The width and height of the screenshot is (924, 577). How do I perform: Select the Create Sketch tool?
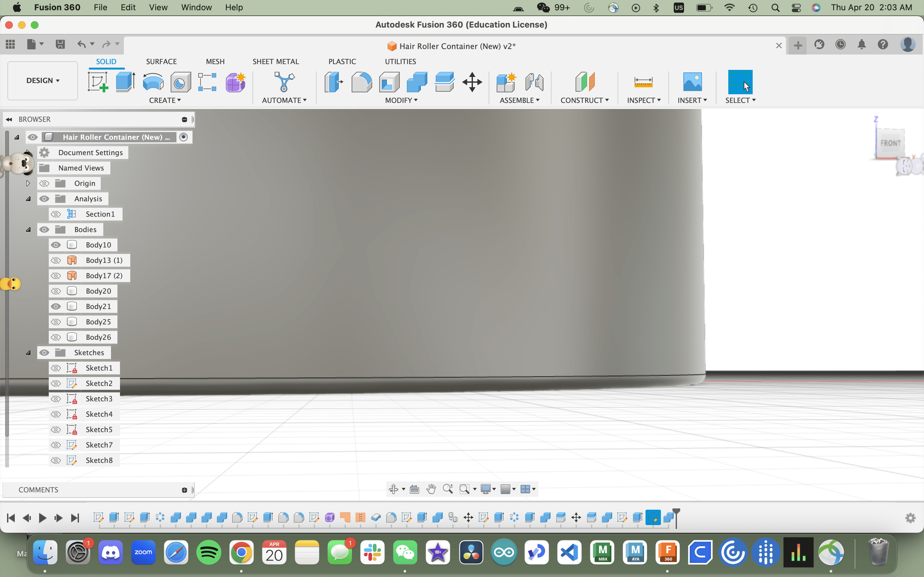98,82
